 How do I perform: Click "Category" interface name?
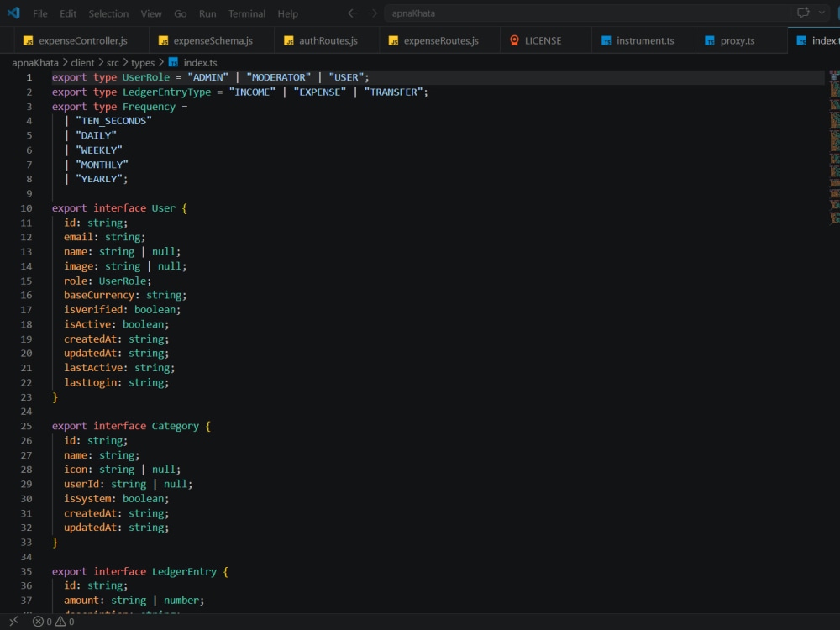point(176,426)
